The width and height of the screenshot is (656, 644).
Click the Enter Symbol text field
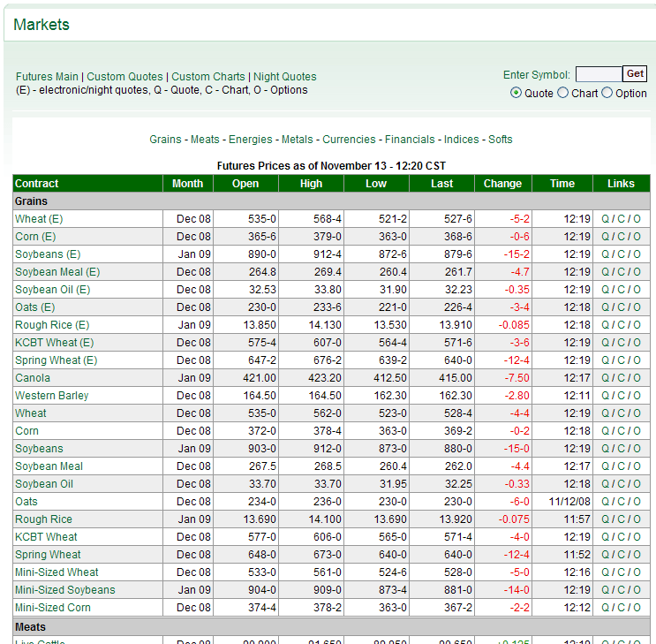[x=599, y=74]
